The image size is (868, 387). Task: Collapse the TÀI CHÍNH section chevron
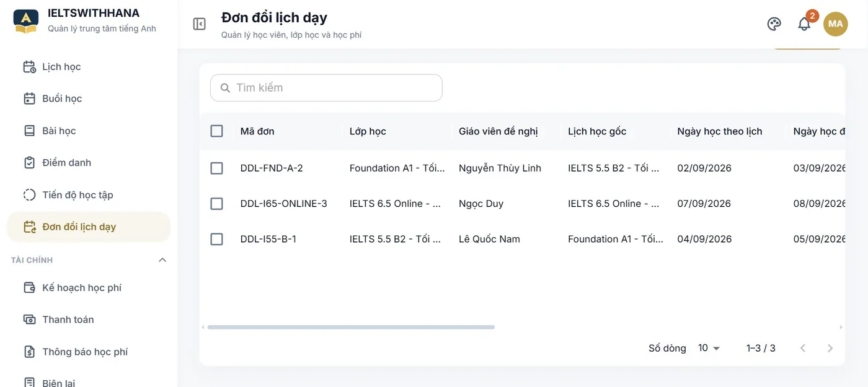[x=162, y=260]
